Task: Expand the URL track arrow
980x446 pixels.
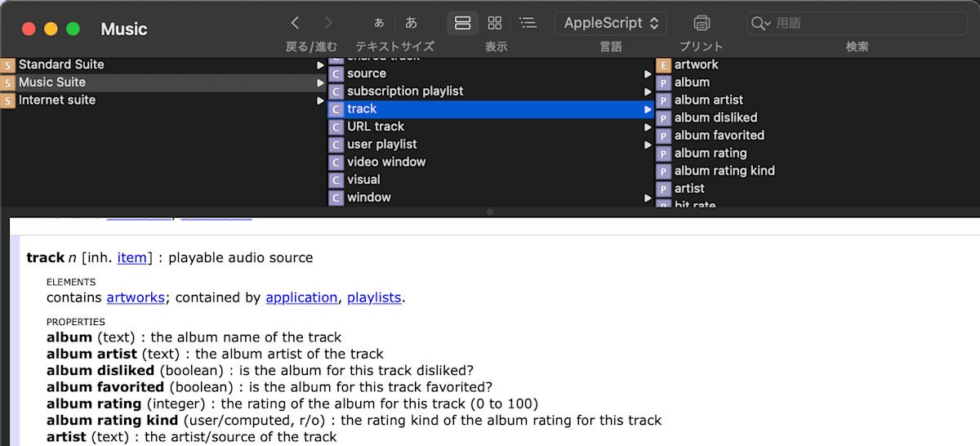Action: click(x=648, y=127)
